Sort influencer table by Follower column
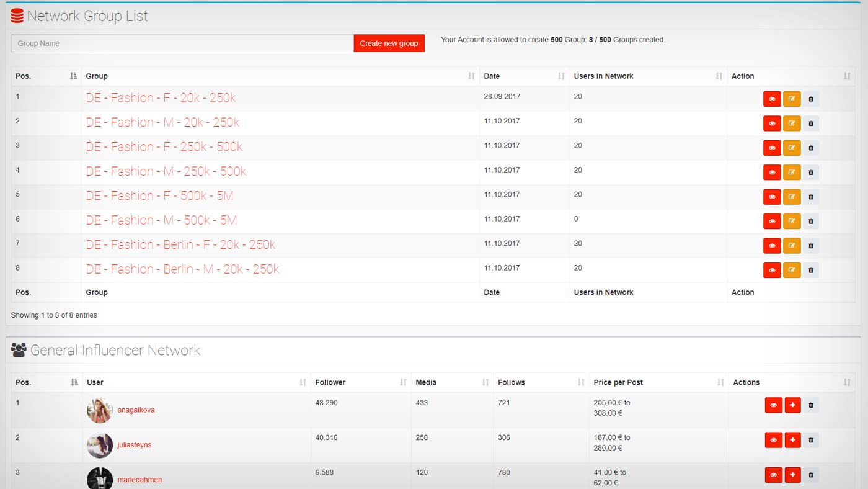 (361, 382)
